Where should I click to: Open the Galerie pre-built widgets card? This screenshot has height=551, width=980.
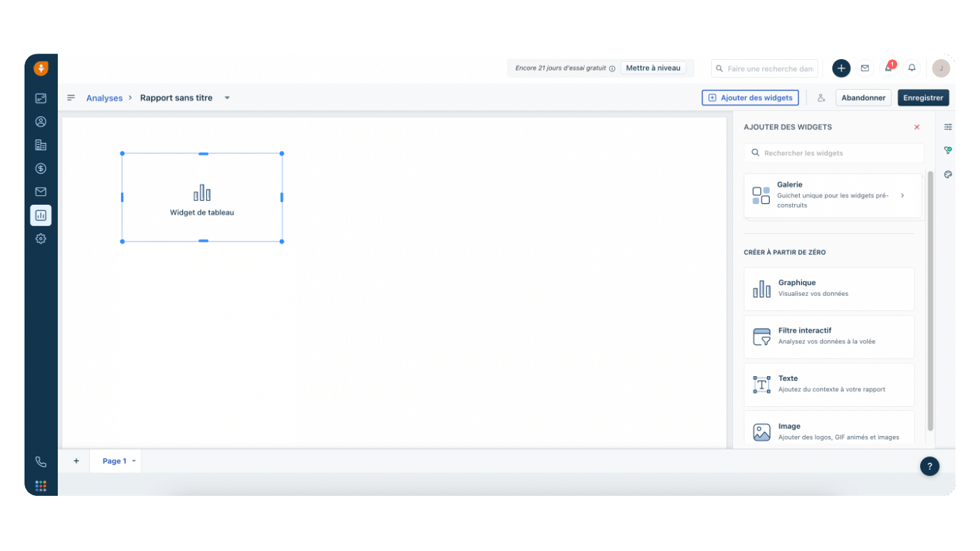pos(833,195)
